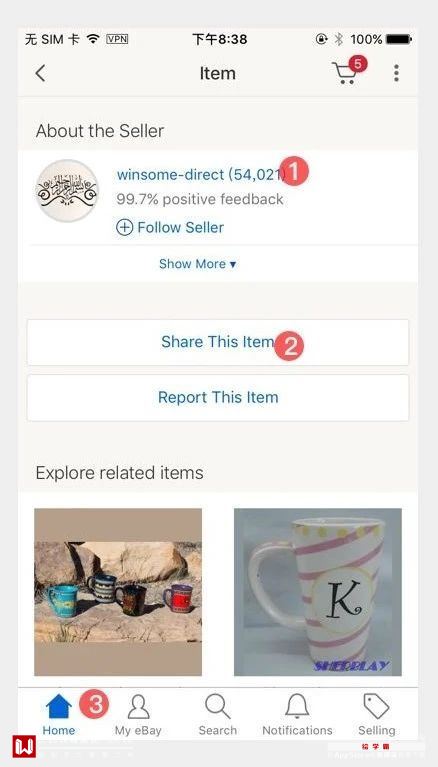Tap the Share This Item button
The image size is (438, 767).
(218, 342)
